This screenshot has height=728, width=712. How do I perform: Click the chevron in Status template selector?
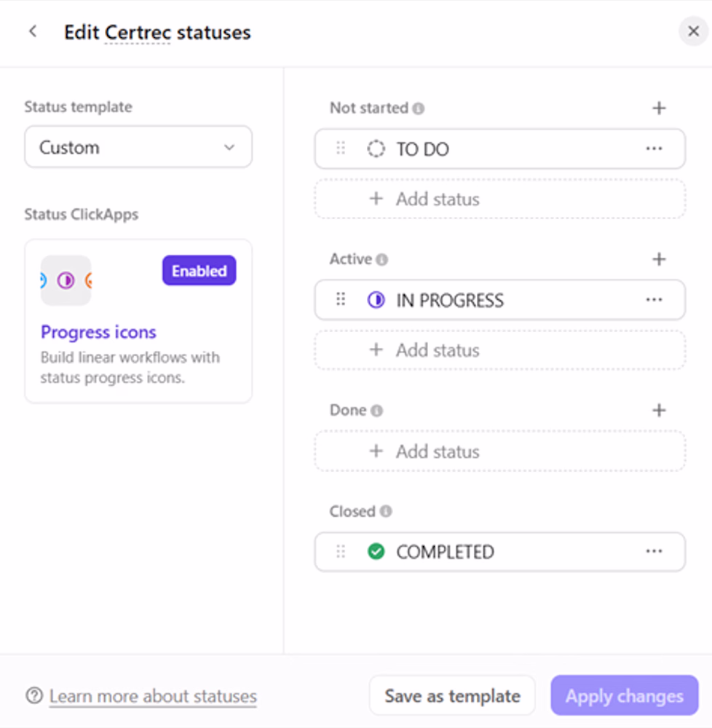[x=229, y=148]
